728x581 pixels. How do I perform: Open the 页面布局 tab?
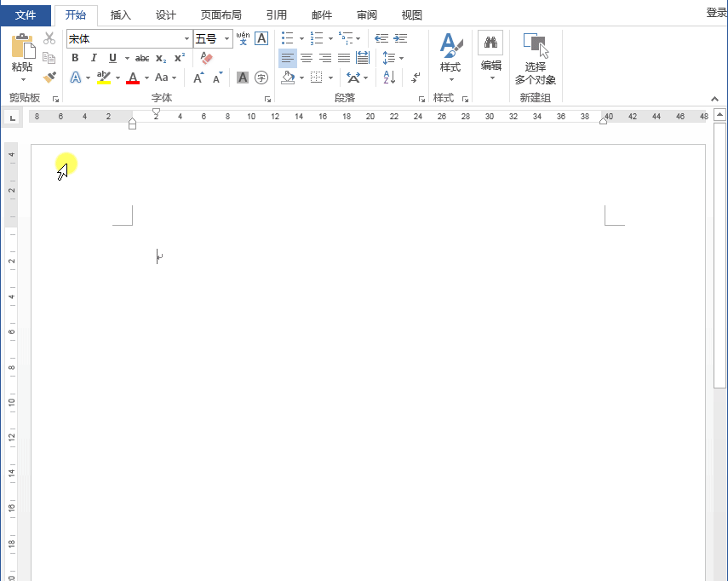(x=221, y=14)
